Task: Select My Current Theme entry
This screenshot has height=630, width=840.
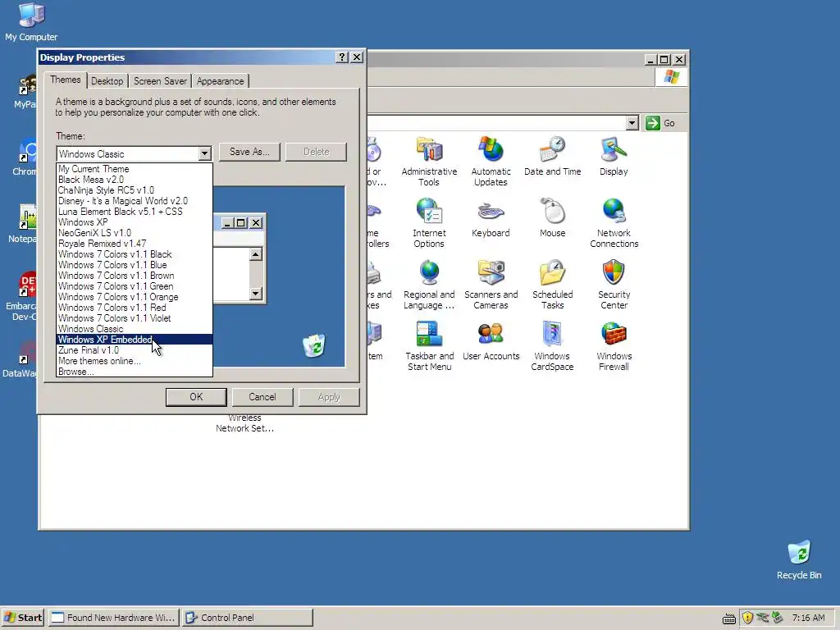Action: [135, 169]
